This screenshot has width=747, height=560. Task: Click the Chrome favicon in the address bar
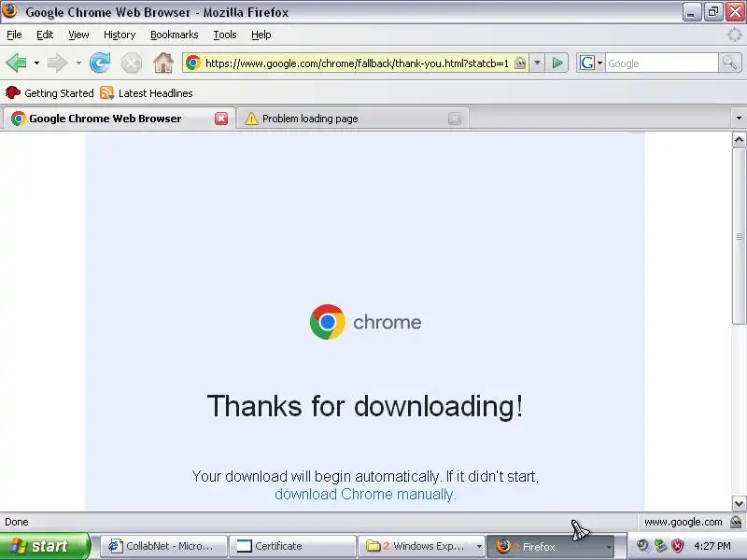(x=193, y=63)
